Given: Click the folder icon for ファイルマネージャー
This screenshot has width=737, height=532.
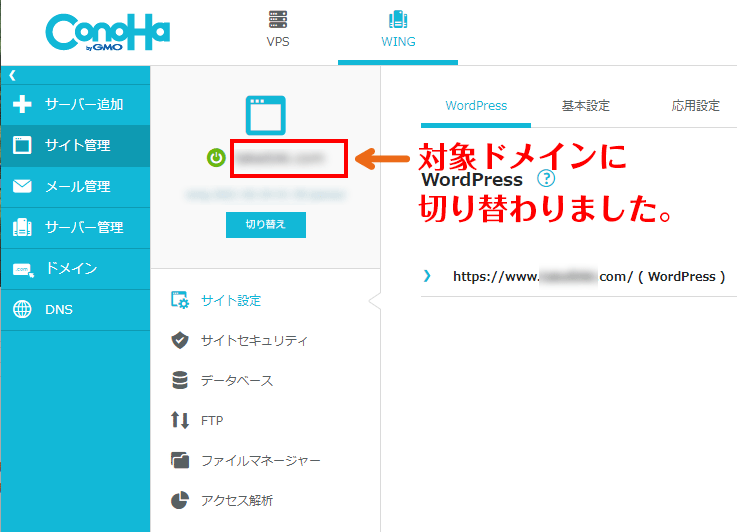Looking at the screenshot, I should click(180, 460).
